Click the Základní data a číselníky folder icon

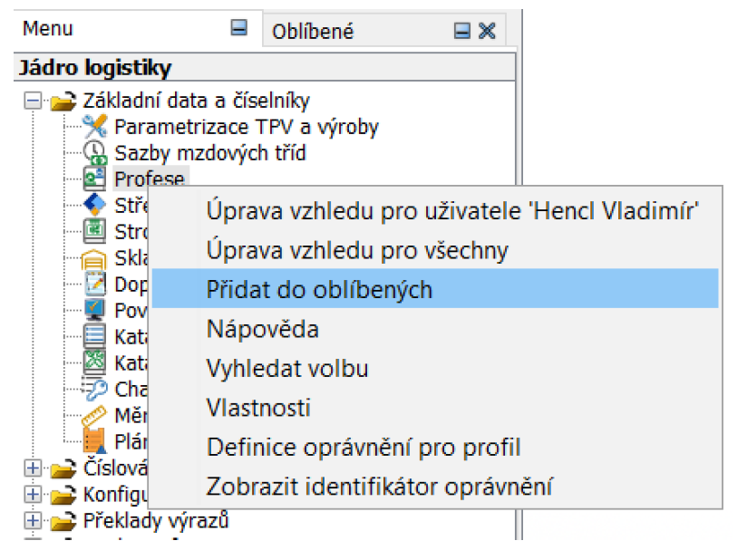[63, 101]
